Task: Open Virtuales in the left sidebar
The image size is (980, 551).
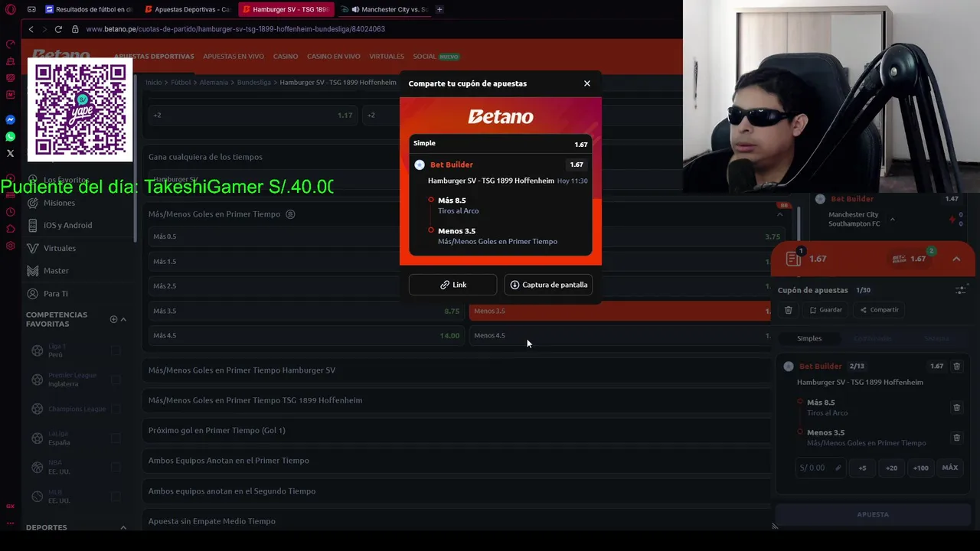Action: pos(59,248)
